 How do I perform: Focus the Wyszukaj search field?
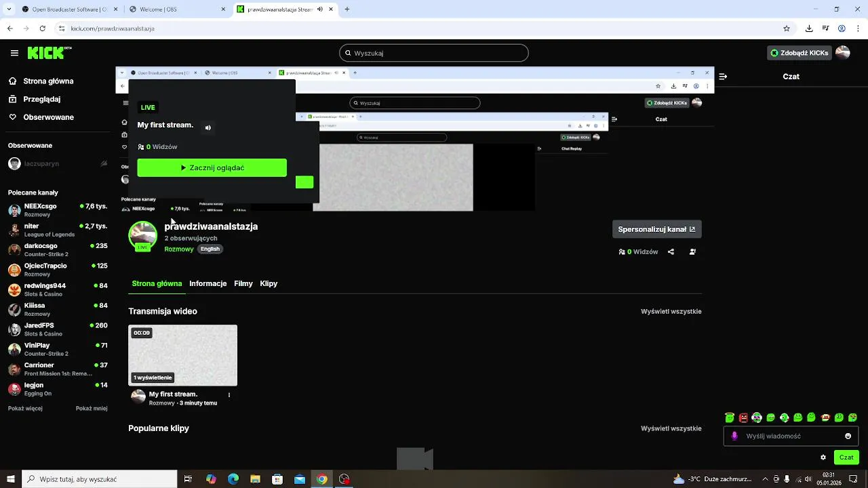coord(434,53)
